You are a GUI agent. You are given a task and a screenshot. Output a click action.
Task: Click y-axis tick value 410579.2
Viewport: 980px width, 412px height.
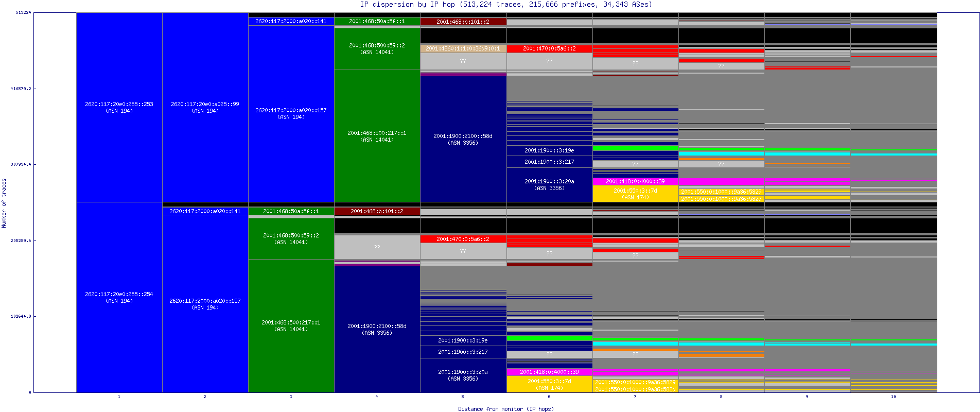(x=21, y=89)
